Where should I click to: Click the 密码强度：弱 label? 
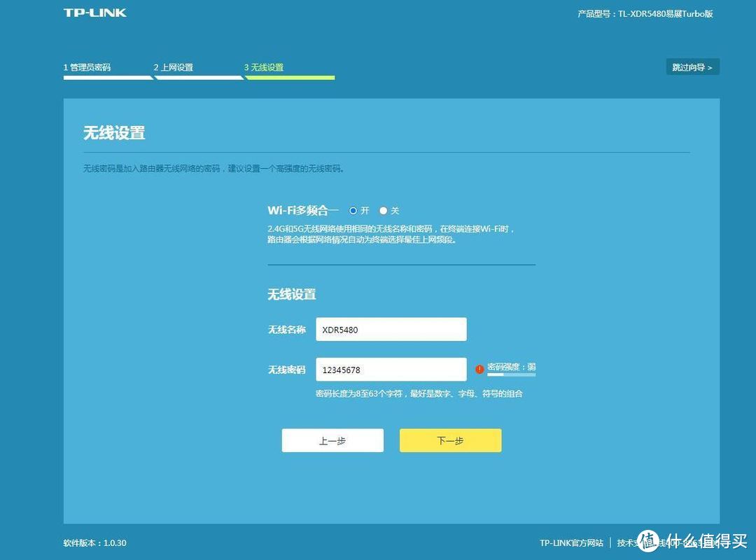pos(513,367)
